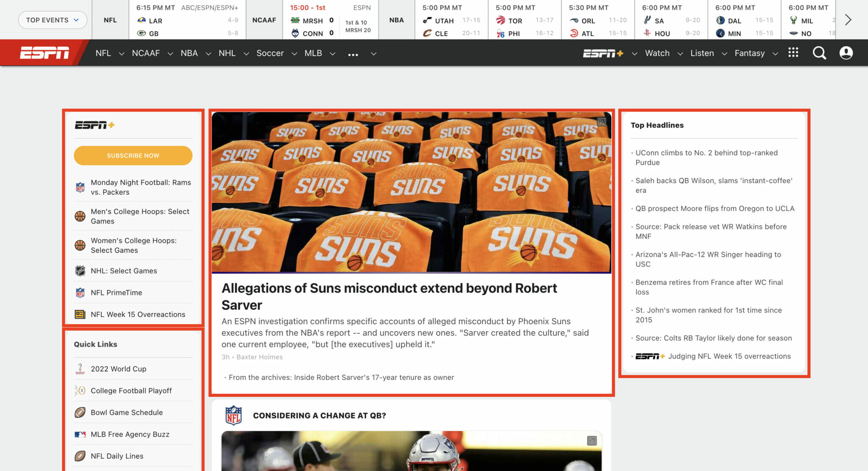Open the nine-dot apps grid icon
868x471 pixels.
(x=793, y=53)
